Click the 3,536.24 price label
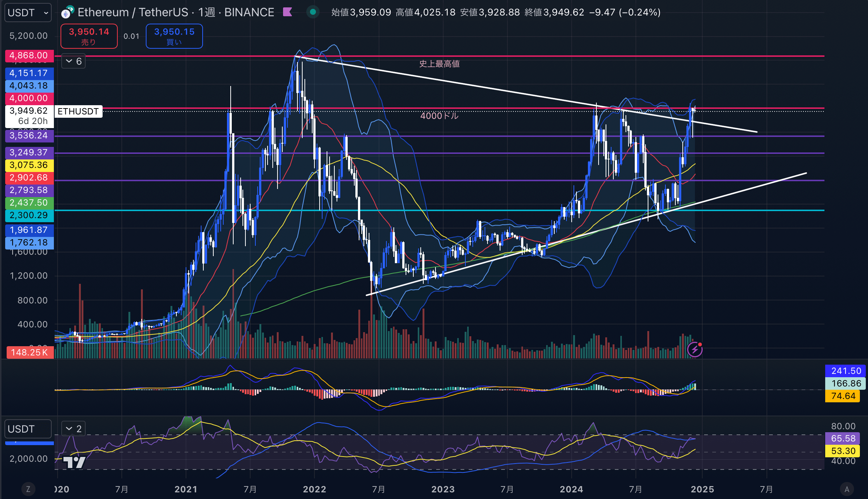The width and height of the screenshot is (868, 499). (30, 136)
